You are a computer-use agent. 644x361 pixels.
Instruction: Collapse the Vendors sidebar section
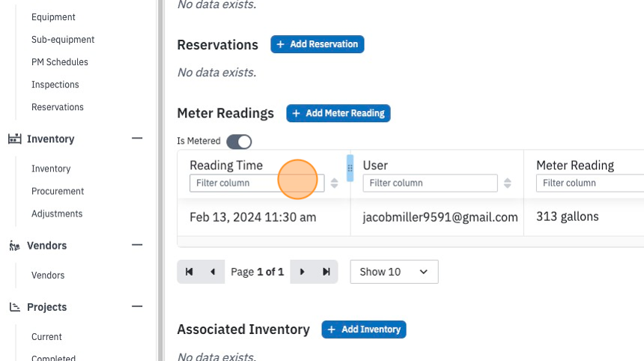tap(137, 245)
